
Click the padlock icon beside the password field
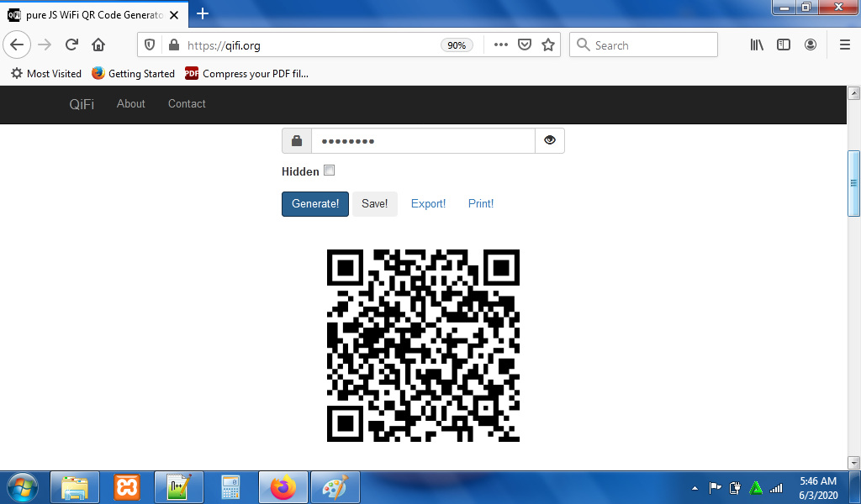coord(296,140)
